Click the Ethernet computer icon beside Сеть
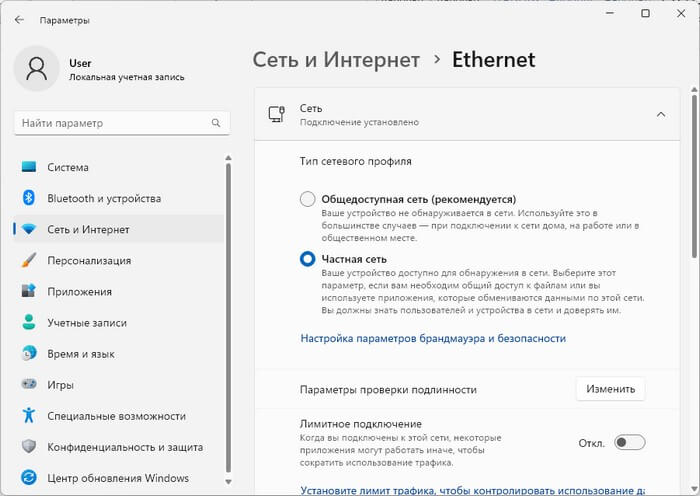 [276, 114]
